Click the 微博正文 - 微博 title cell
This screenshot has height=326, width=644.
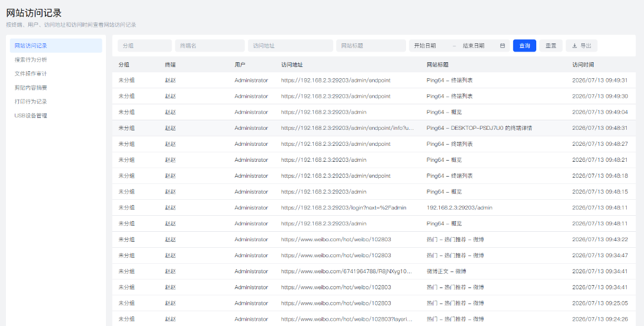pyautogui.click(x=446, y=271)
